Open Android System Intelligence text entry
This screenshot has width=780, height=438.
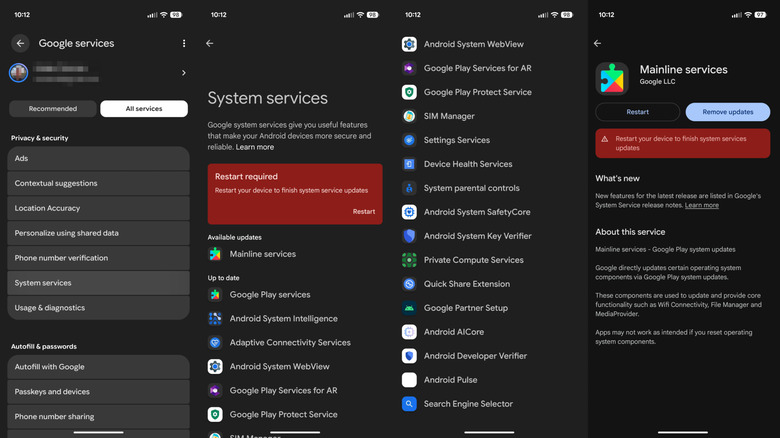click(284, 319)
